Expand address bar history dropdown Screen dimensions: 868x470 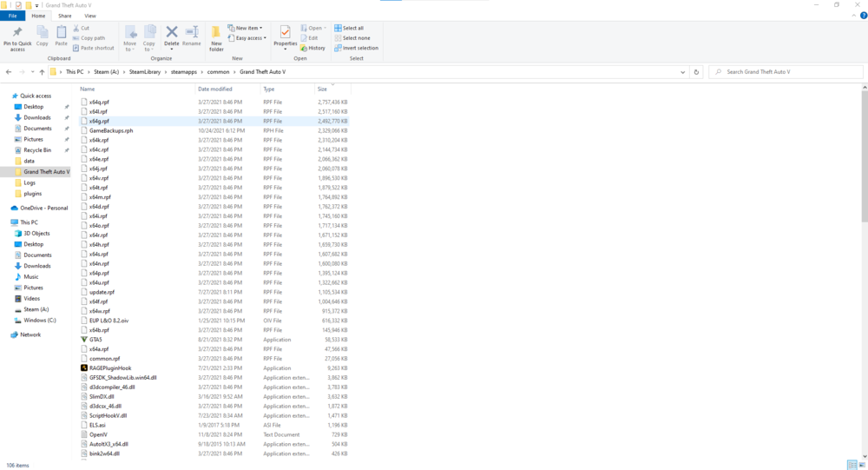tap(682, 72)
